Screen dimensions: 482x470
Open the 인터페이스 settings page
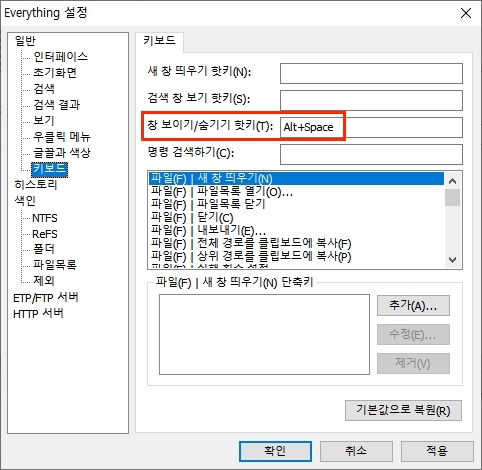point(60,56)
